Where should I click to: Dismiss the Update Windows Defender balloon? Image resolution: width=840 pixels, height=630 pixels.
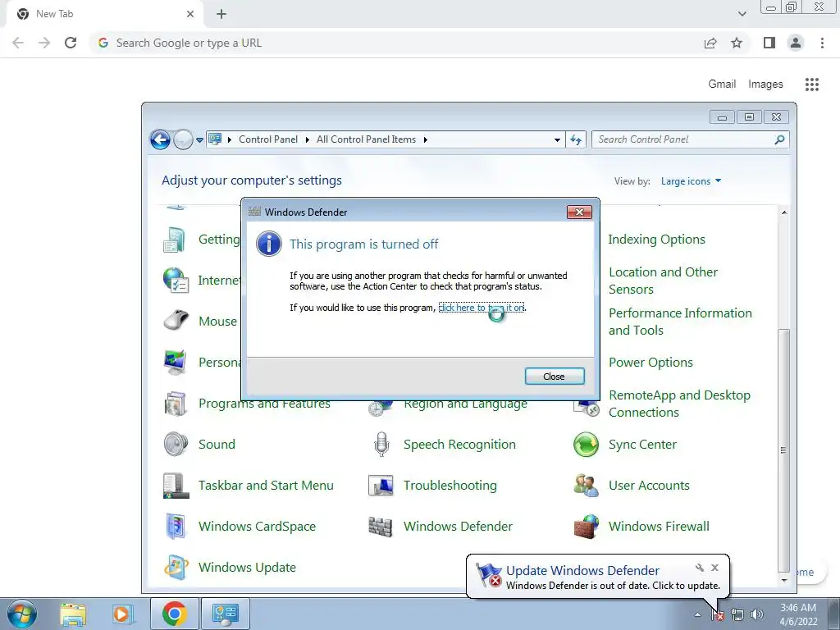714,568
